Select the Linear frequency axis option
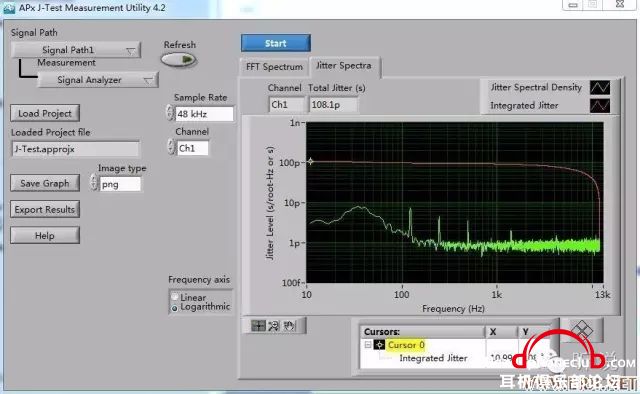 pos(175,297)
